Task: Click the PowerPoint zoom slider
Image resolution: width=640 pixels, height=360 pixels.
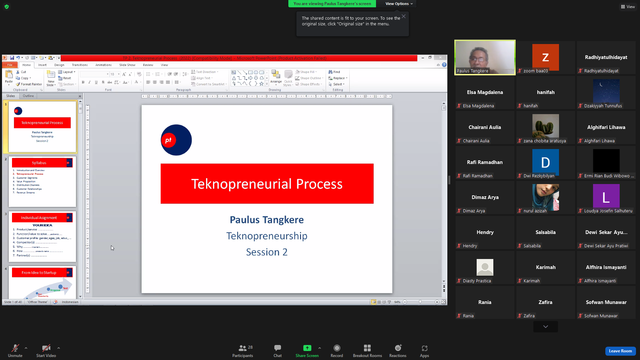Action: click(x=420, y=302)
